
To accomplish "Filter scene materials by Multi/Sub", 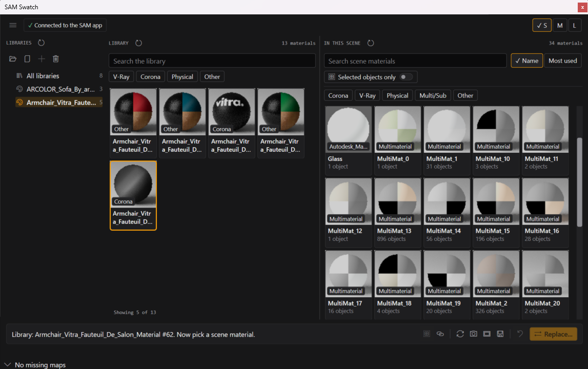I will tap(433, 96).
